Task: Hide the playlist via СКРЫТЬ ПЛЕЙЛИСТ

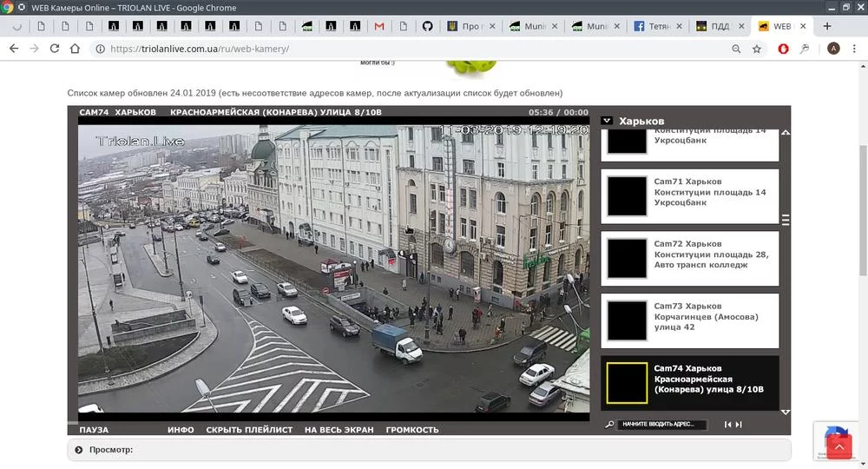Action: (249, 430)
